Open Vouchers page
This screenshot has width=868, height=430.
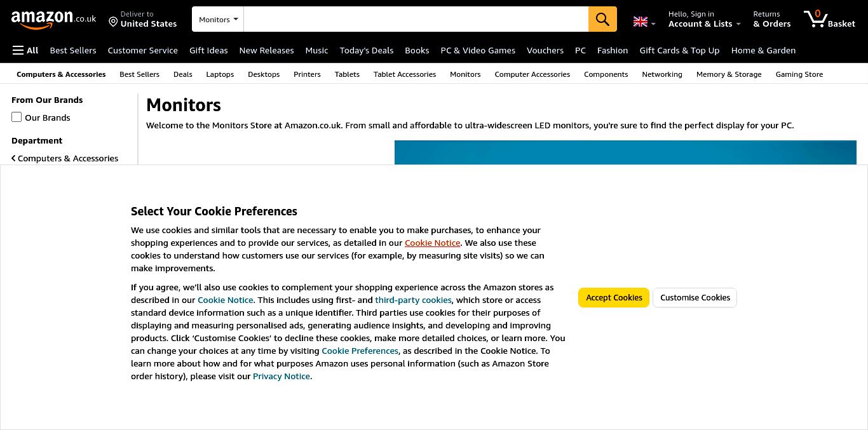(545, 50)
